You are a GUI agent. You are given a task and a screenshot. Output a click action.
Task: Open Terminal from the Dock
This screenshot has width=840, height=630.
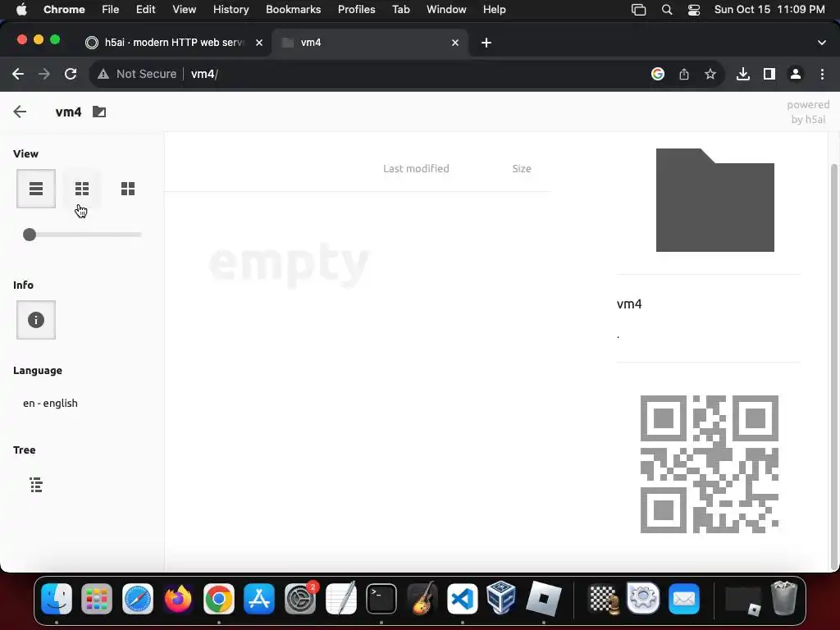point(381,598)
